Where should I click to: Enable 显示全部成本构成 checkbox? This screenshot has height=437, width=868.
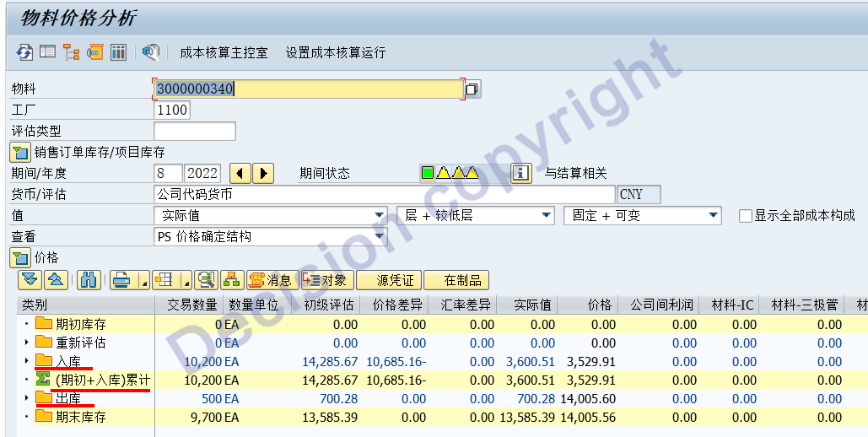pos(745,216)
